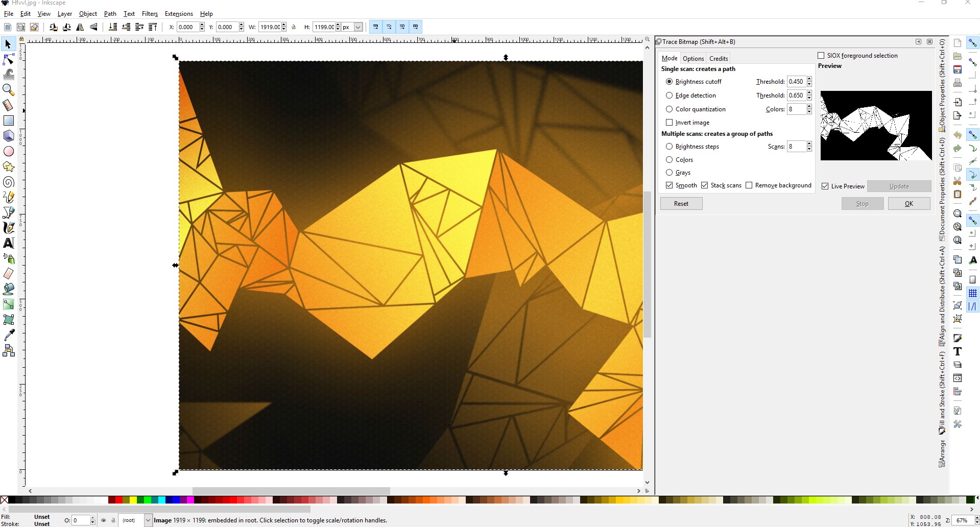The height and width of the screenshot is (527, 980).
Task: Open the px units dropdown
Action: [358, 27]
